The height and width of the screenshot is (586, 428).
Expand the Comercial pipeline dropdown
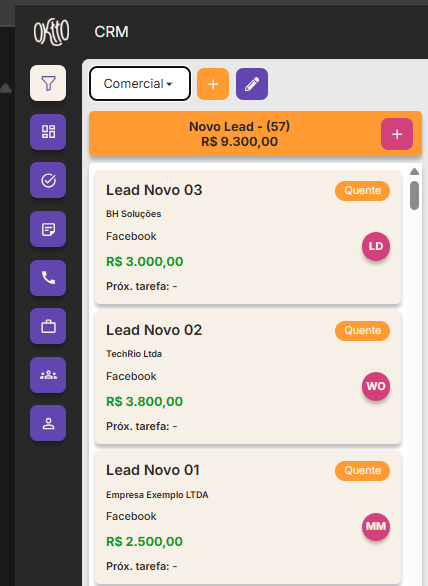point(140,84)
